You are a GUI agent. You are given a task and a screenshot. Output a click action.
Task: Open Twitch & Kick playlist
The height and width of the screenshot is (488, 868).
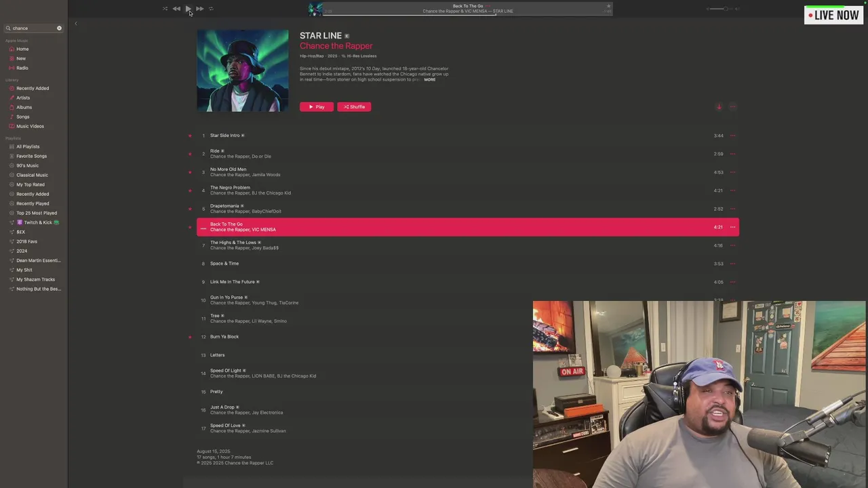pyautogui.click(x=38, y=222)
